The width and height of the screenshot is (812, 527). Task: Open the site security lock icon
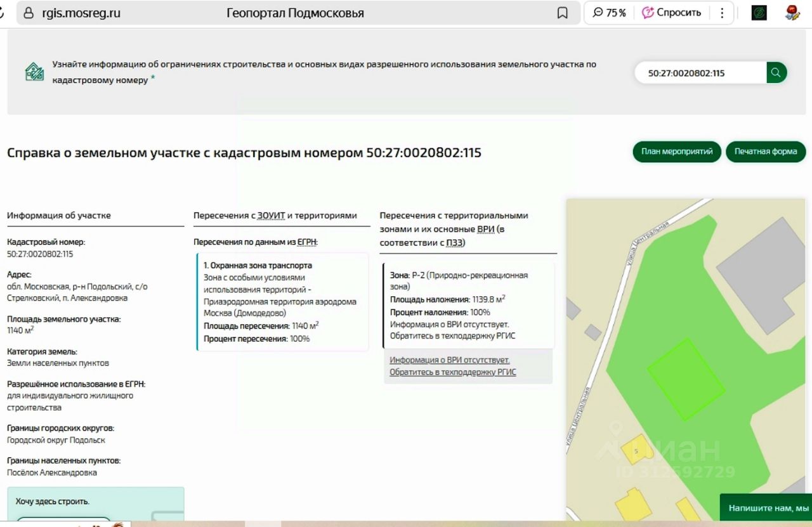coord(29,13)
